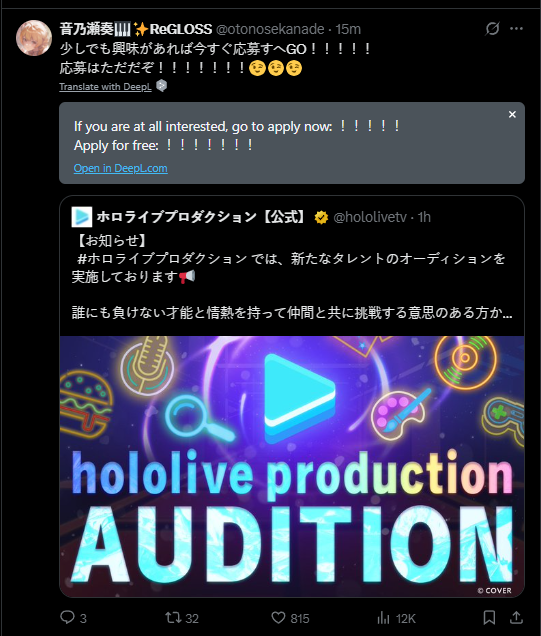This screenshot has height=636, width=541.
Task: Bookmark this tweet
Action: (x=489, y=618)
